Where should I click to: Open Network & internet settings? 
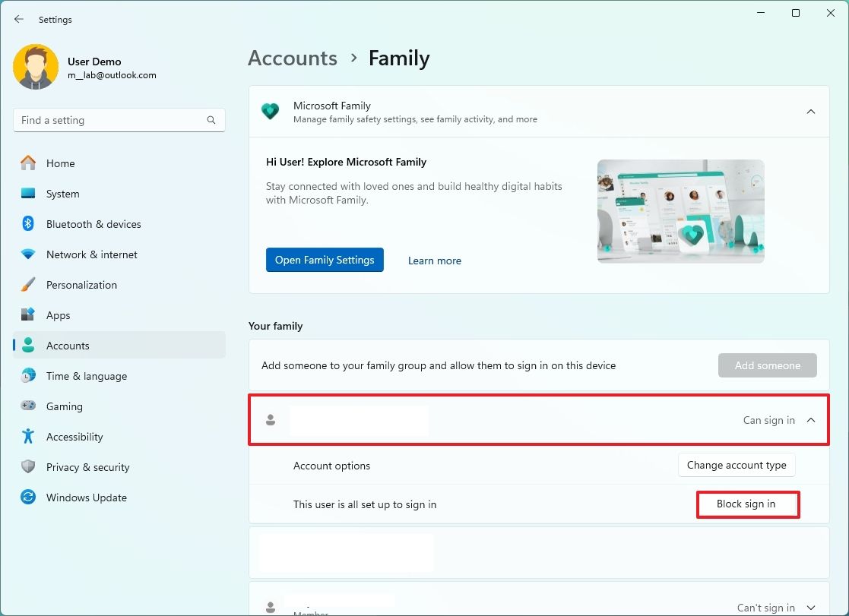tap(92, 254)
